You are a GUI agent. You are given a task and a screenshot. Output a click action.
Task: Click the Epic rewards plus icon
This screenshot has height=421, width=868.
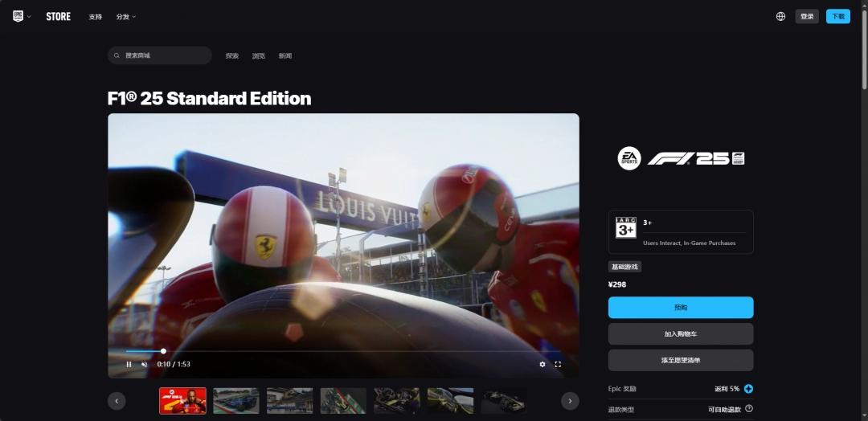pyautogui.click(x=748, y=389)
